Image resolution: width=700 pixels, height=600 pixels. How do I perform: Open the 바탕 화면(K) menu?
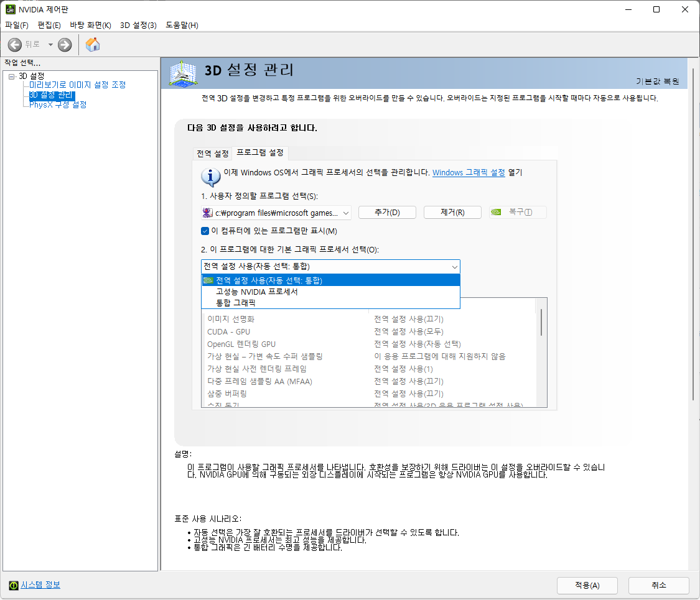[90, 25]
